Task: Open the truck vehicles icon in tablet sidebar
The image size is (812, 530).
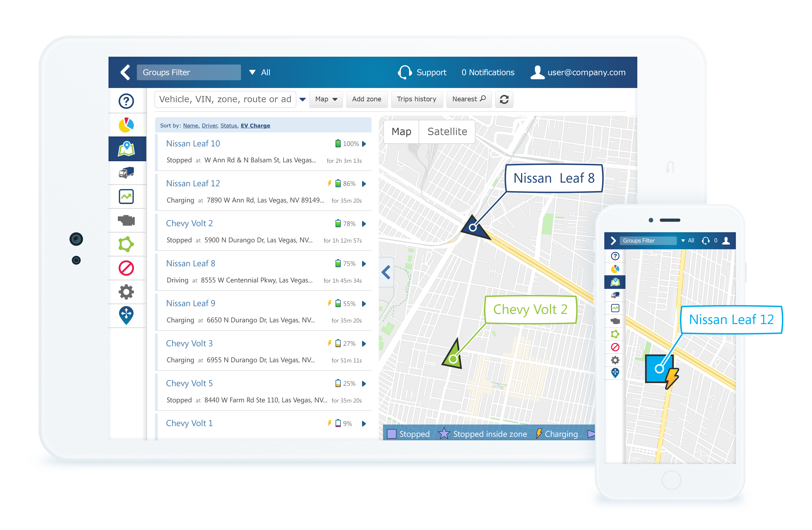Action: (126, 172)
